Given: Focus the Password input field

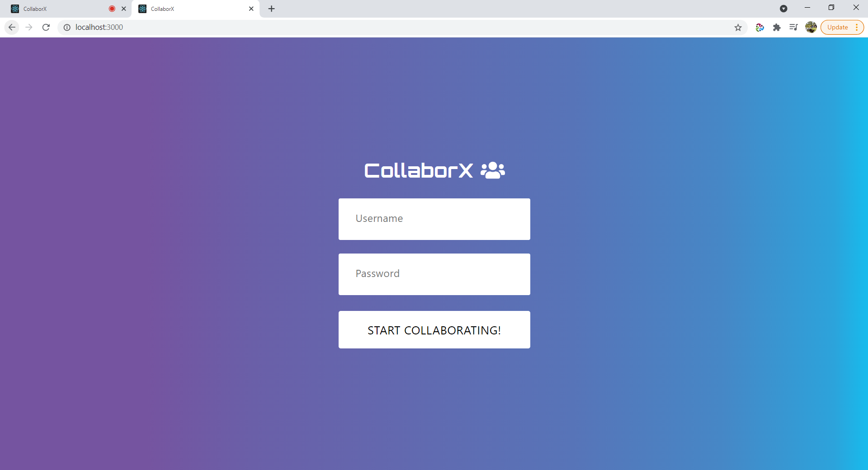Looking at the screenshot, I should 434,274.
